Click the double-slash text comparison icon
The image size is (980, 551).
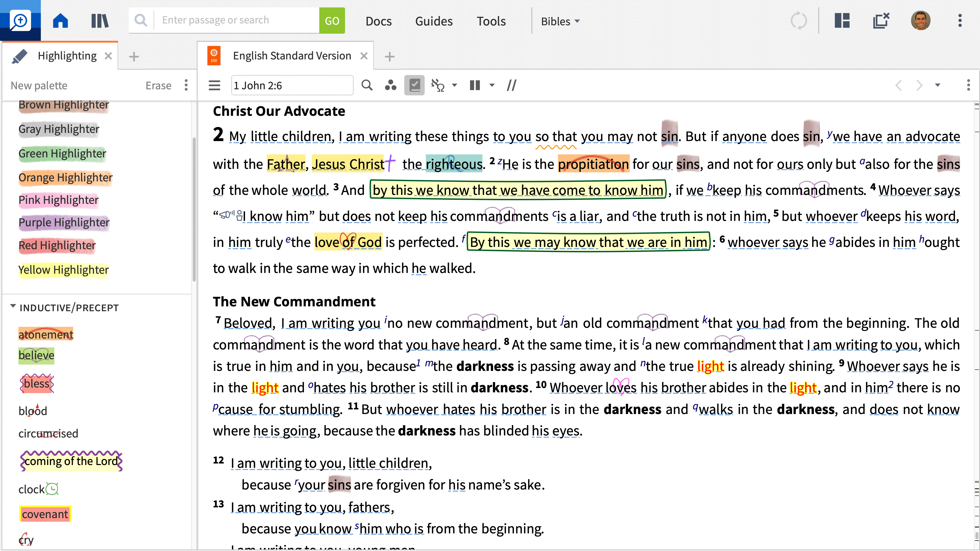512,85
